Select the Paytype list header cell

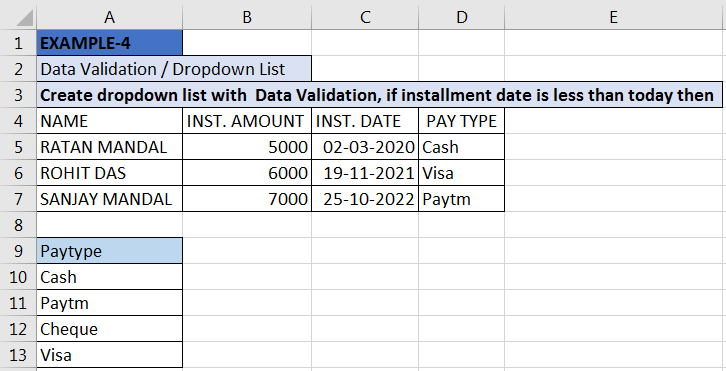coord(109,251)
